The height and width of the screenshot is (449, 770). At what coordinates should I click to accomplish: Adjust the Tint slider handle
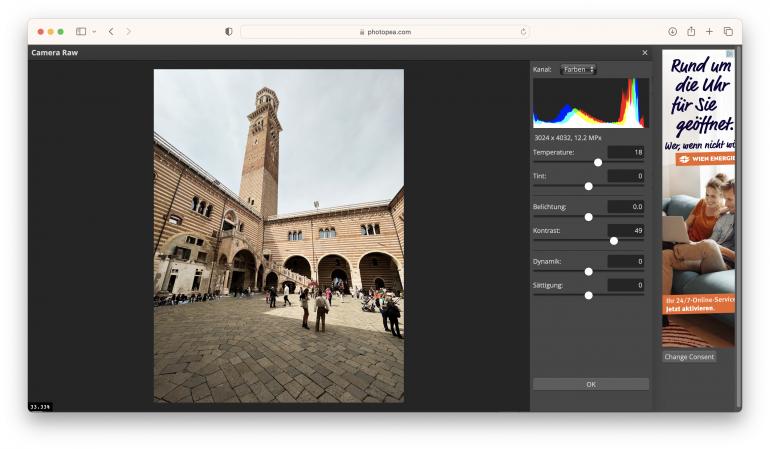pos(588,186)
